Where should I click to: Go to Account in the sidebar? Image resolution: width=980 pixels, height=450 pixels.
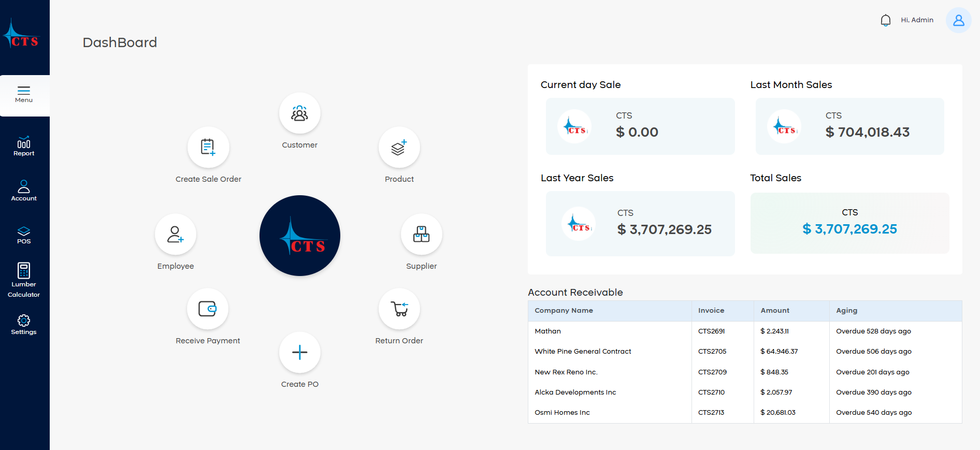(24, 191)
